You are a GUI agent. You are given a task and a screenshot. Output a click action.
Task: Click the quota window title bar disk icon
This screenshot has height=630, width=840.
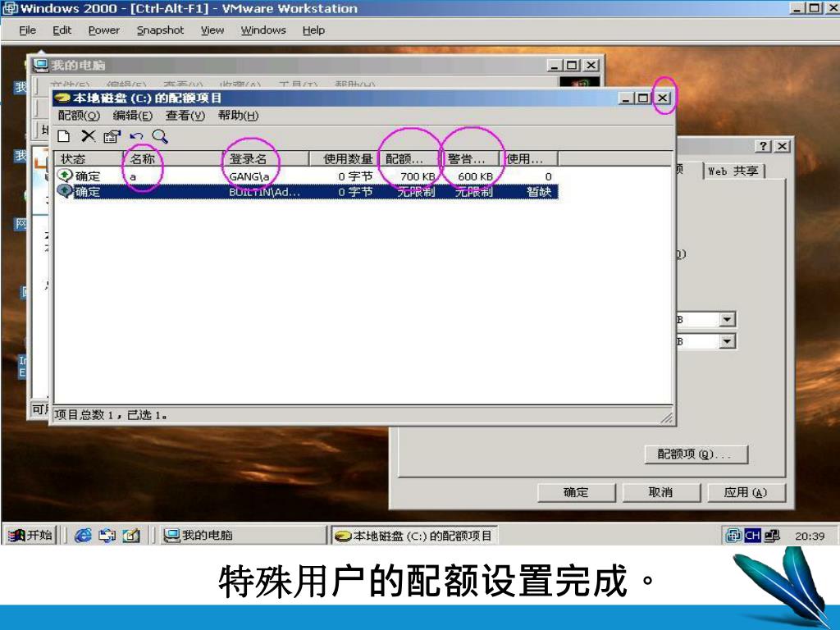(63, 98)
